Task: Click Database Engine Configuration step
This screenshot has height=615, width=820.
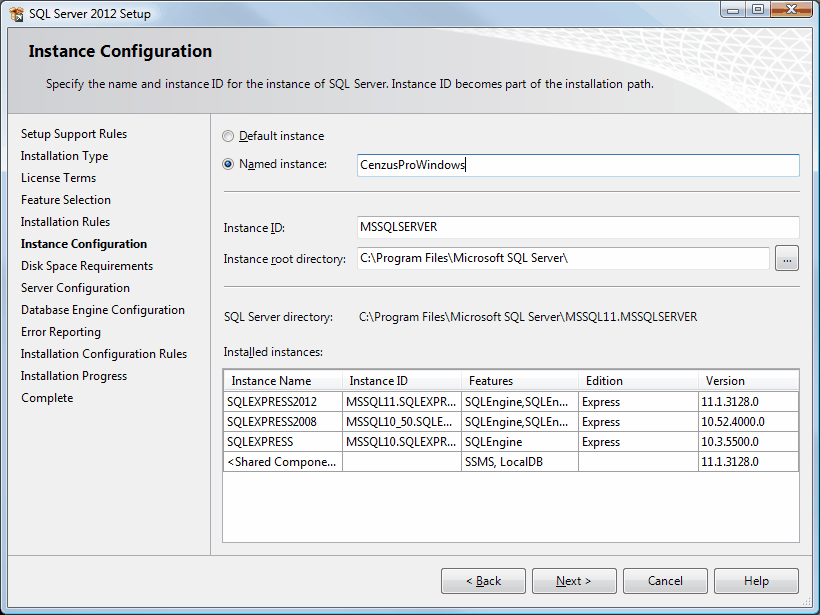Action: (x=103, y=310)
